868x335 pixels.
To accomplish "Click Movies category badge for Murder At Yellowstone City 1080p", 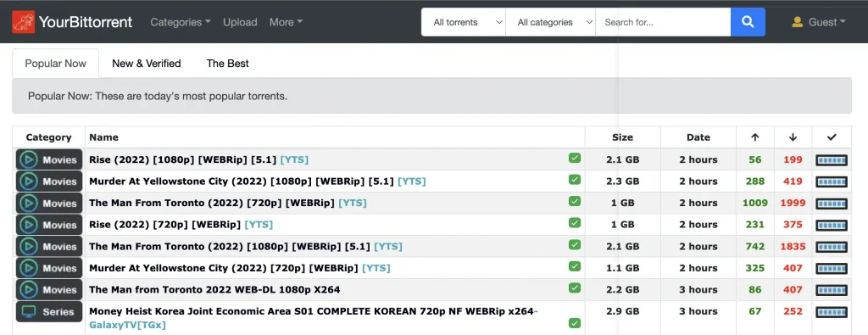I will pyautogui.click(x=49, y=181).
